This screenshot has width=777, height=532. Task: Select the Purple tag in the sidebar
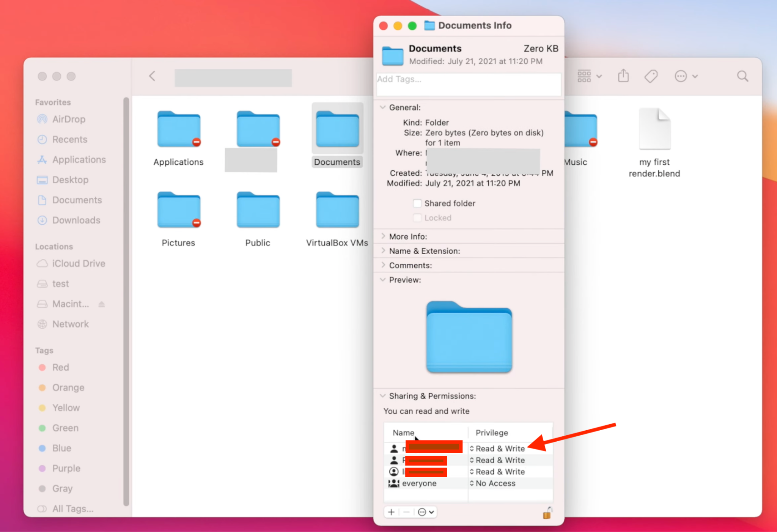click(66, 468)
